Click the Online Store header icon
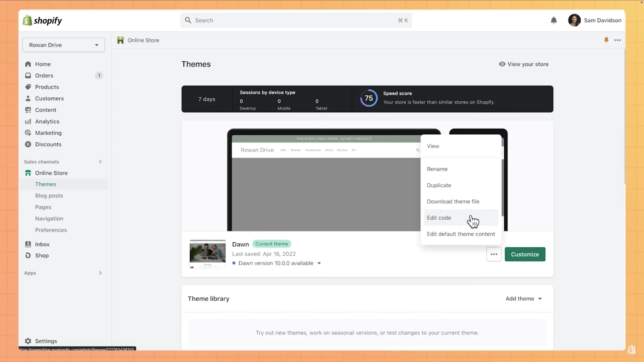 click(x=120, y=40)
